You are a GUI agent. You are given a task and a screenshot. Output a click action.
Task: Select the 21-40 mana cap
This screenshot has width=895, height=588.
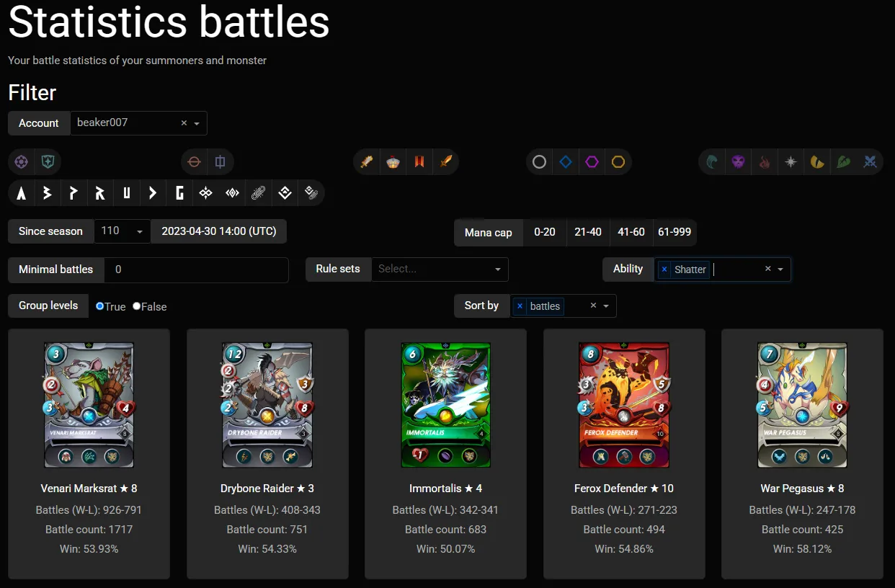(x=588, y=232)
